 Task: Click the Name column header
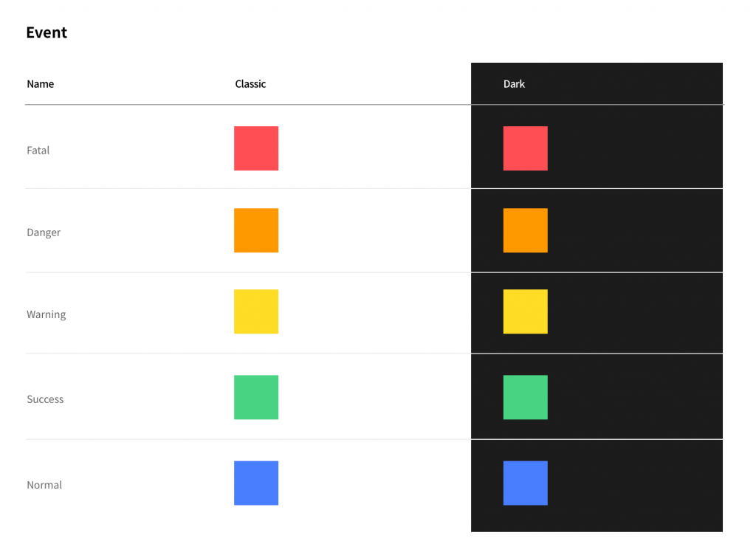[x=41, y=84]
